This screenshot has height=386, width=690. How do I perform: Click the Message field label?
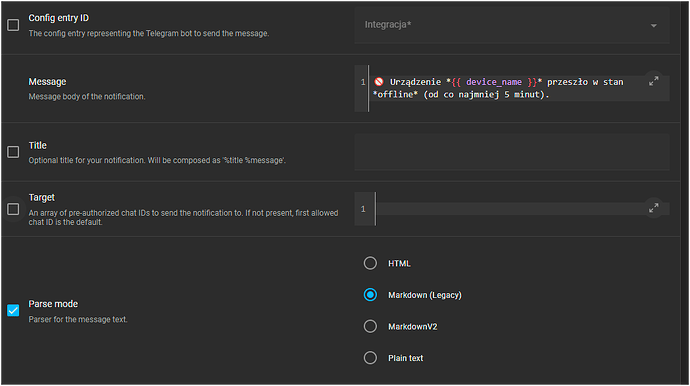[x=48, y=82]
